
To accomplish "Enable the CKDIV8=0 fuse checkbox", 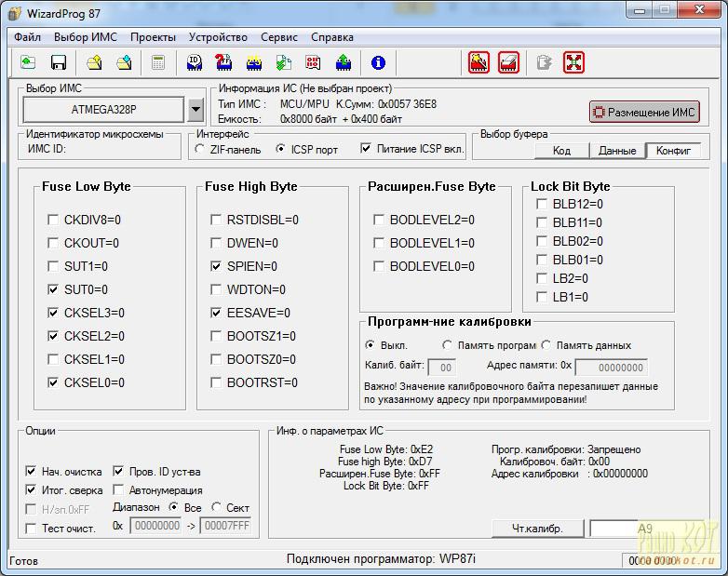I will pos(53,220).
